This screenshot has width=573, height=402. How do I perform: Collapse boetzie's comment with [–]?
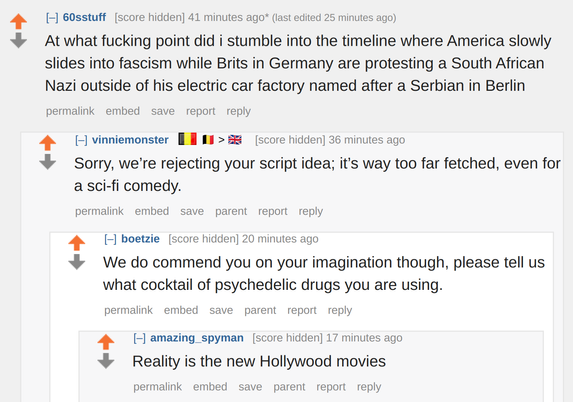110,239
